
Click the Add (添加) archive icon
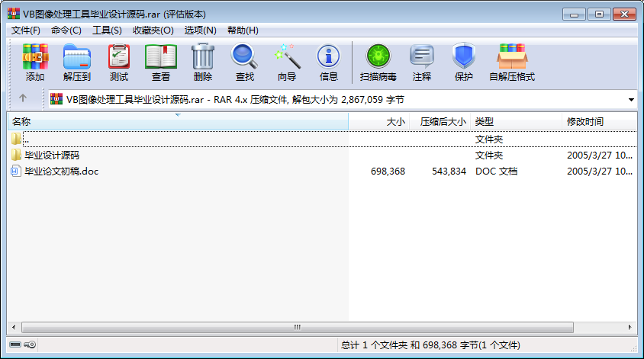(x=35, y=63)
